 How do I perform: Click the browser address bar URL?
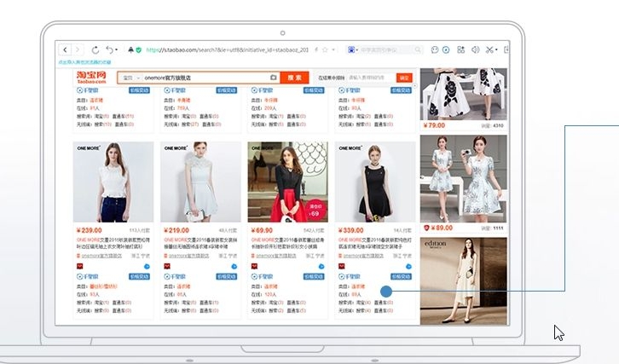(222, 50)
